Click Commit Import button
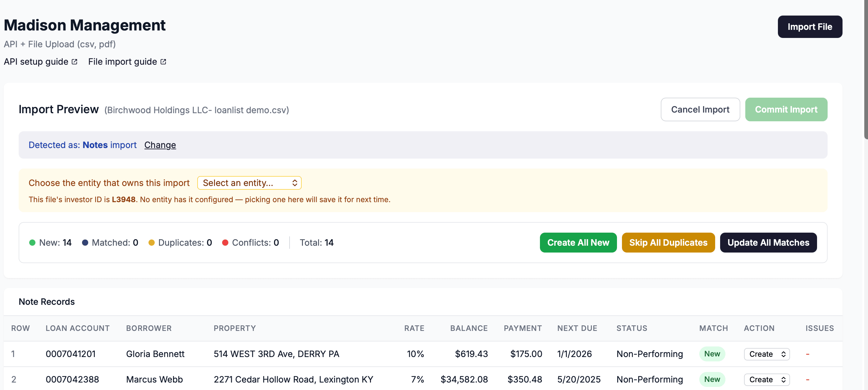This screenshot has height=390, width=868. coord(786,109)
